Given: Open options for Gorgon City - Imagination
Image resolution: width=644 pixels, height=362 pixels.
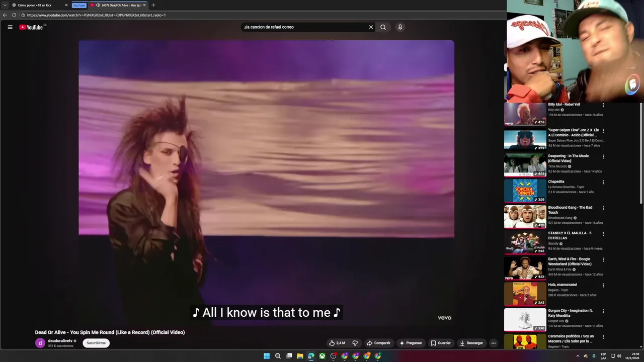Looking at the screenshot, I should click(x=603, y=311).
